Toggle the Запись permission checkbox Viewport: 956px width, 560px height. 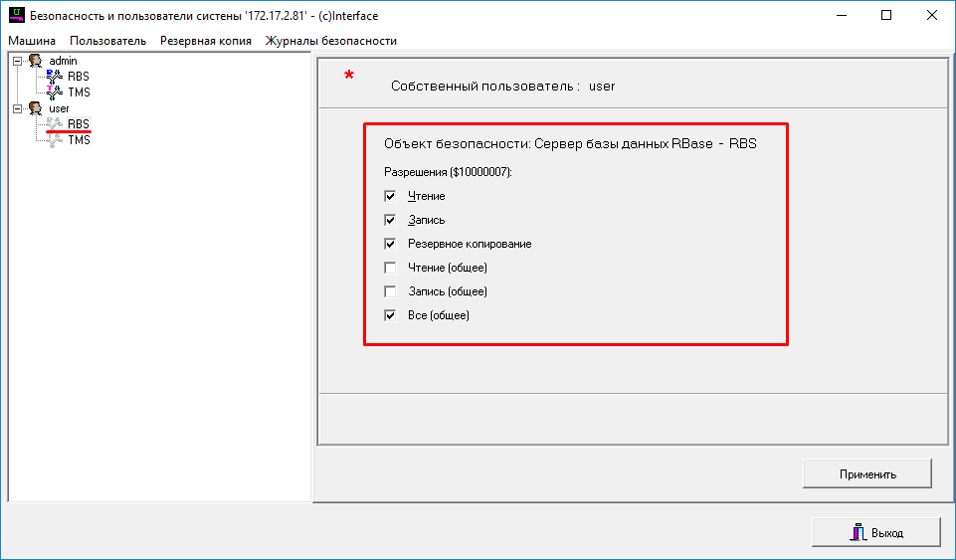(x=390, y=220)
